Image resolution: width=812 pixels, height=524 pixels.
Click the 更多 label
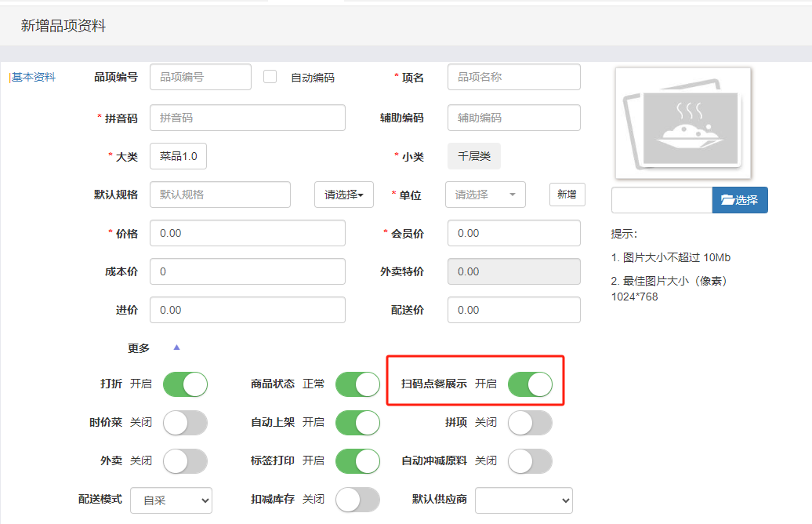(139, 348)
